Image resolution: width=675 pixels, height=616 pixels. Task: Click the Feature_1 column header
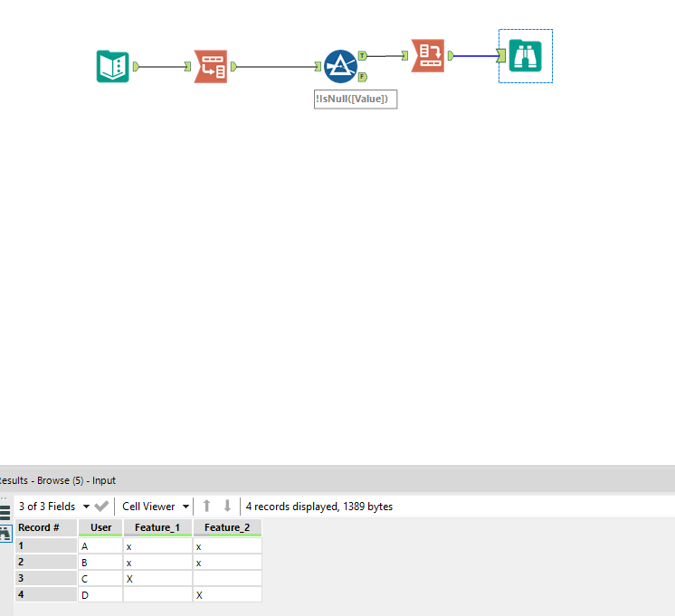point(157,527)
